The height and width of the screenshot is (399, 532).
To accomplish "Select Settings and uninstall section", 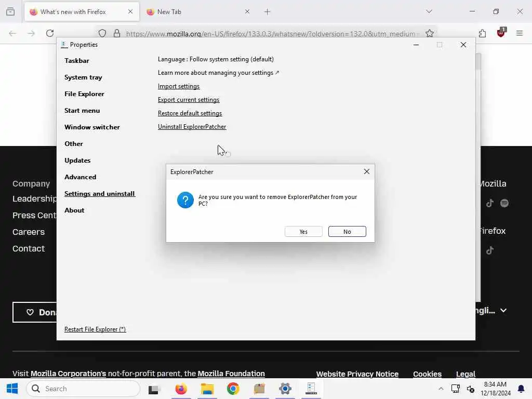I will [100, 194].
